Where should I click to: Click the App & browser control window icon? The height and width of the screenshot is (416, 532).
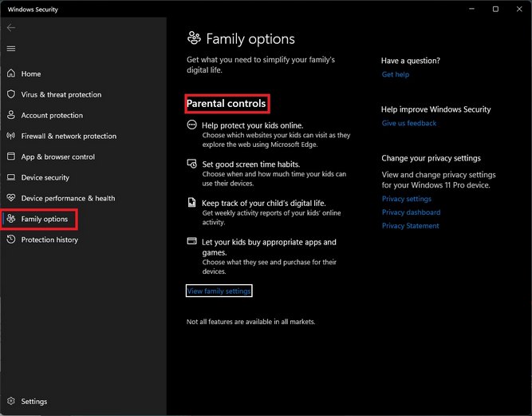[x=11, y=156]
